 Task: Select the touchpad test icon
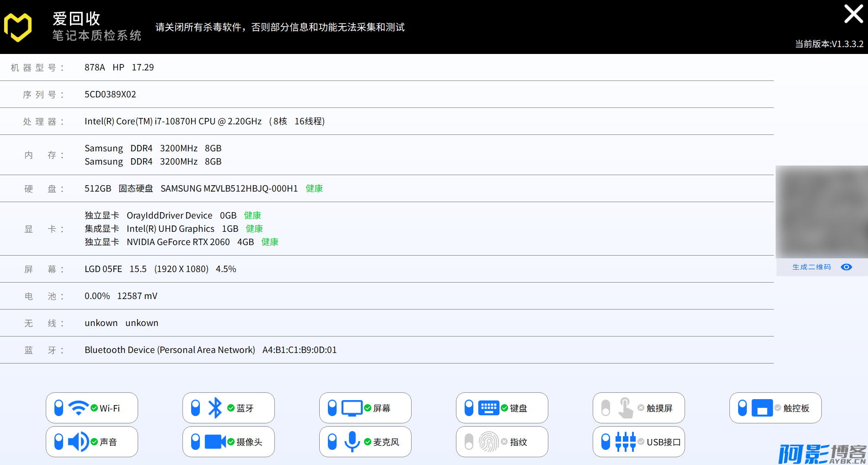click(x=762, y=408)
